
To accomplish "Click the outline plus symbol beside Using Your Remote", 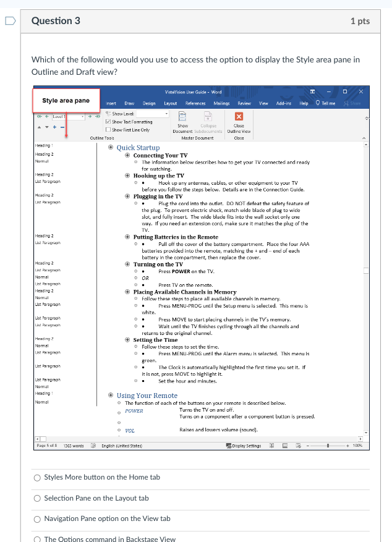I will 111,395.
